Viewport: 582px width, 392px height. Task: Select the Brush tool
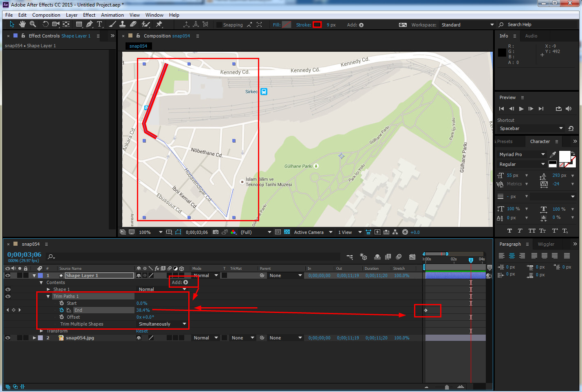112,24
